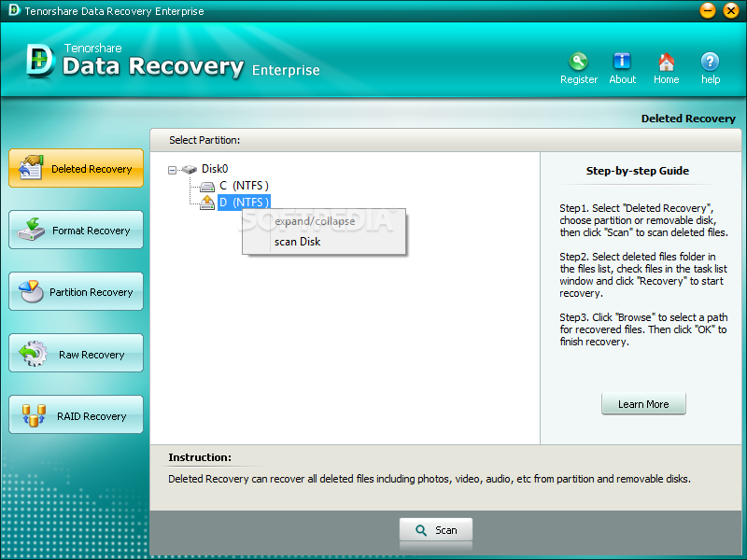Screen dimensions: 747x560
Task: Click the About label in header
Action: click(x=622, y=79)
